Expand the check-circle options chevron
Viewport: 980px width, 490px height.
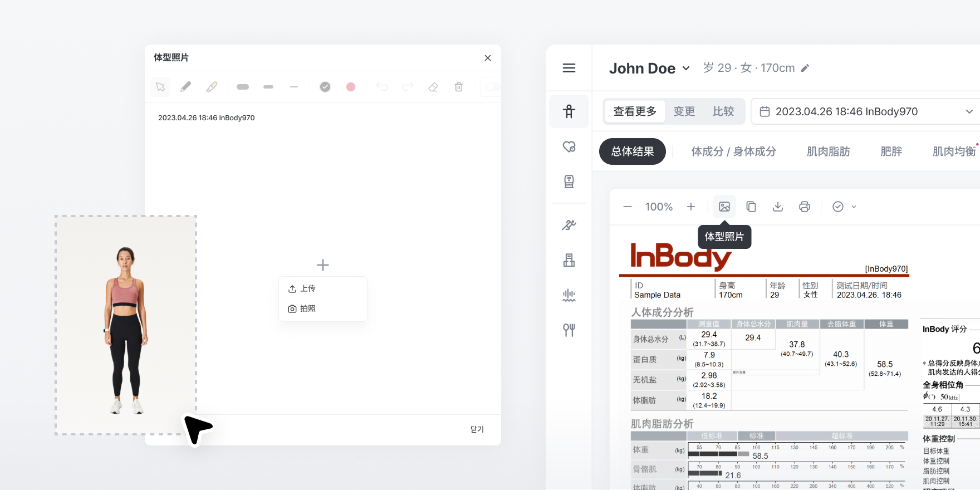(854, 207)
